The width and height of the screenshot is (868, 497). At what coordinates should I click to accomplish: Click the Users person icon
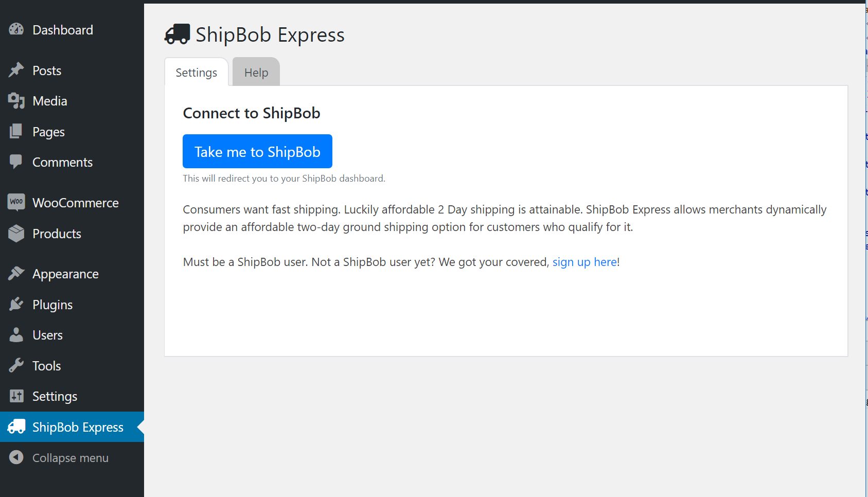(16, 335)
